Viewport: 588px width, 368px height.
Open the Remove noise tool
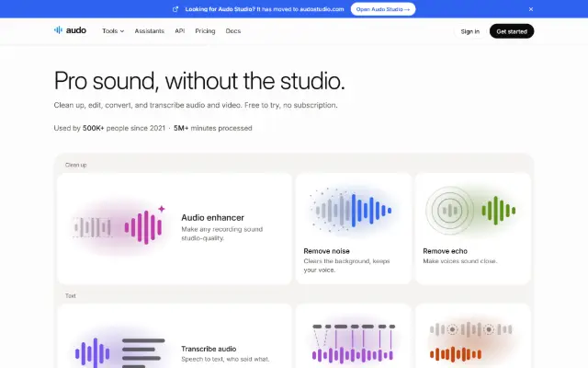(326, 251)
